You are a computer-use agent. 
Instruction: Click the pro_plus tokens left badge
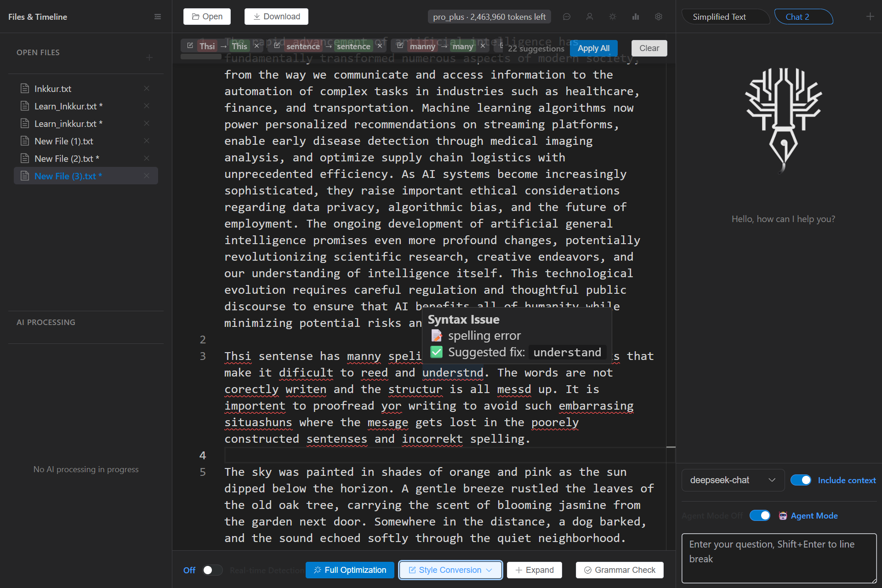click(489, 17)
